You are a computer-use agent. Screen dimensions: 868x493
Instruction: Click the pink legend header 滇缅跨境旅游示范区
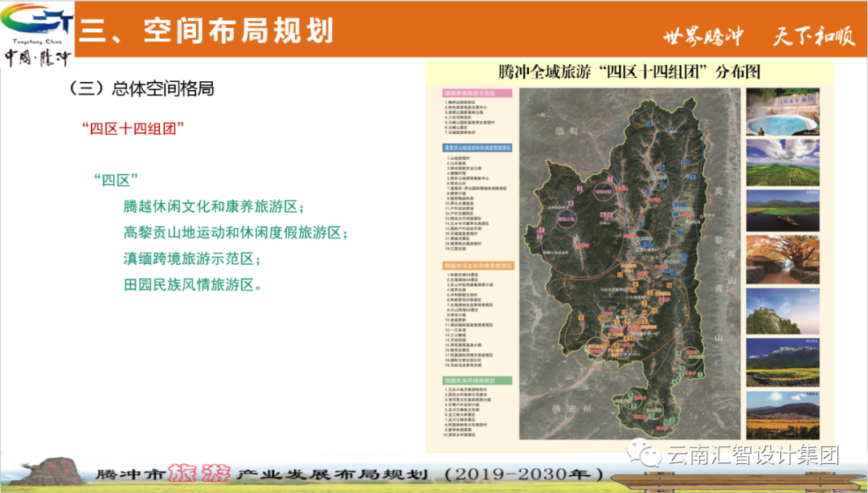[x=477, y=93]
